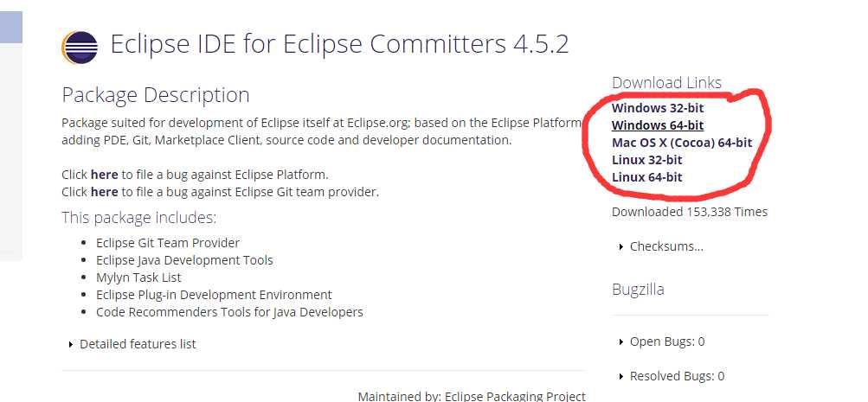Viewport: 868px width, 402px height.
Task: Click the Open Bugs triangle arrow
Action: tap(621, 342)
